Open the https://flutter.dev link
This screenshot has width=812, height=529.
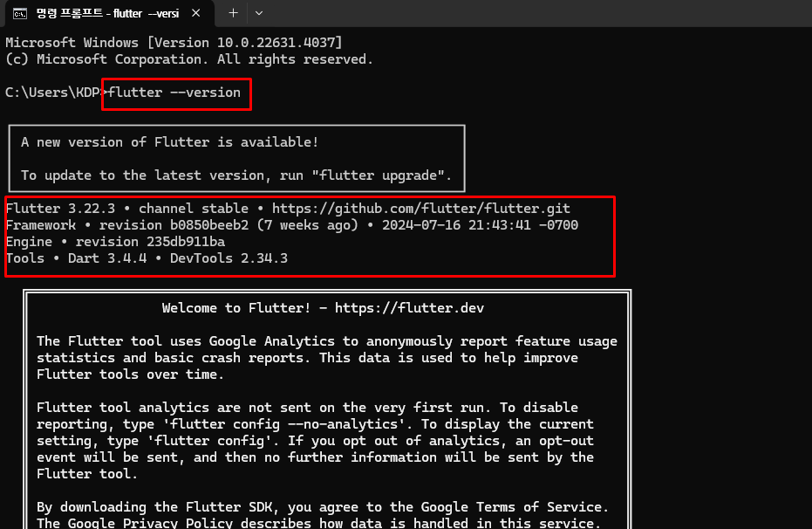pyautogui.click(x=409, y=308)
